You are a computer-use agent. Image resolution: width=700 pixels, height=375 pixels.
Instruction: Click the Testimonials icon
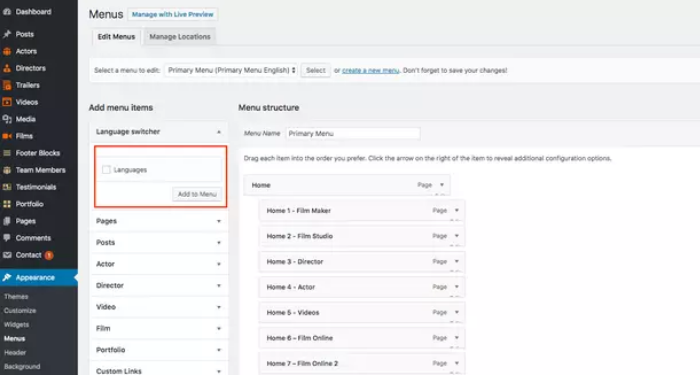[x=7, y=187]
